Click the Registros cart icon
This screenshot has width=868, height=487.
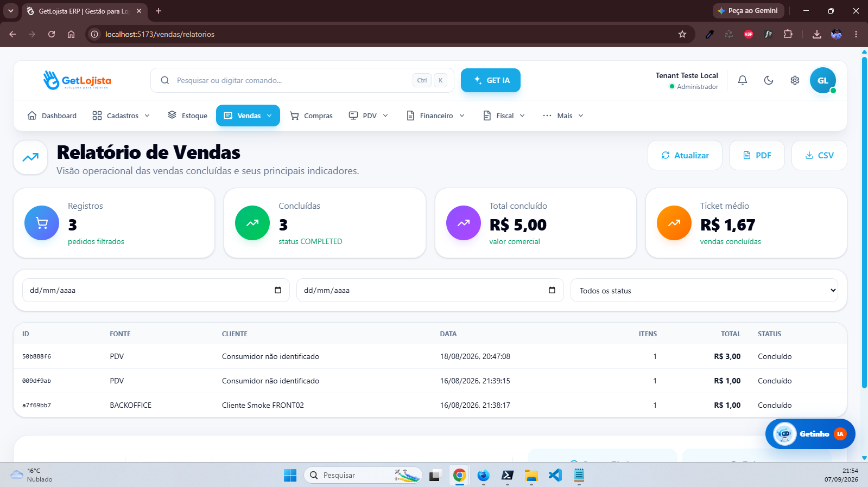42,223
